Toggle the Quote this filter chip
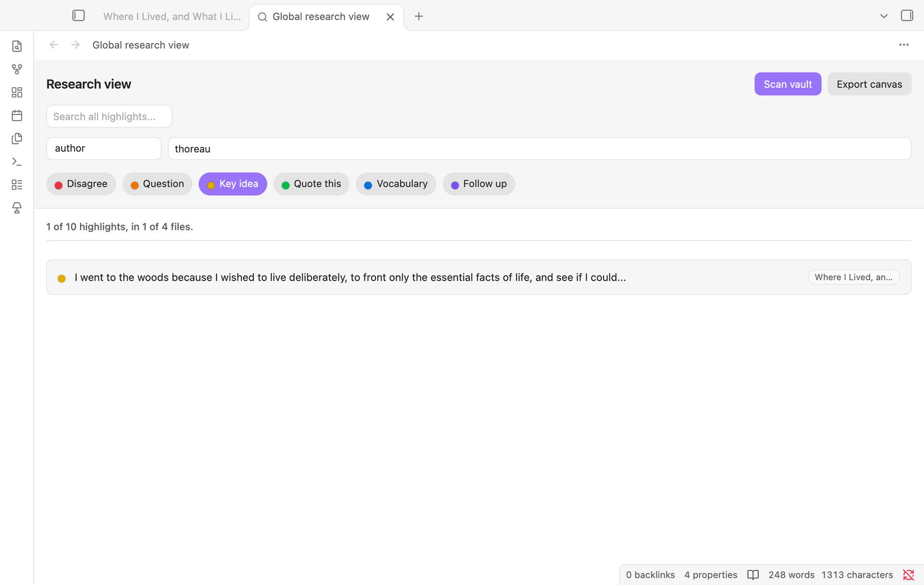The width and height of the screenshot is (924, 585). pyautogui.click(x=311, y=184)
